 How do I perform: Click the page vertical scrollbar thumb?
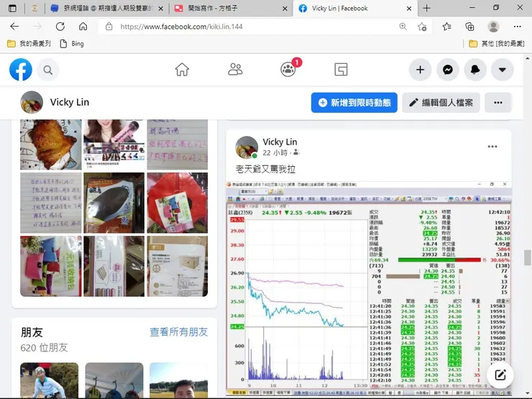point(527,258)
